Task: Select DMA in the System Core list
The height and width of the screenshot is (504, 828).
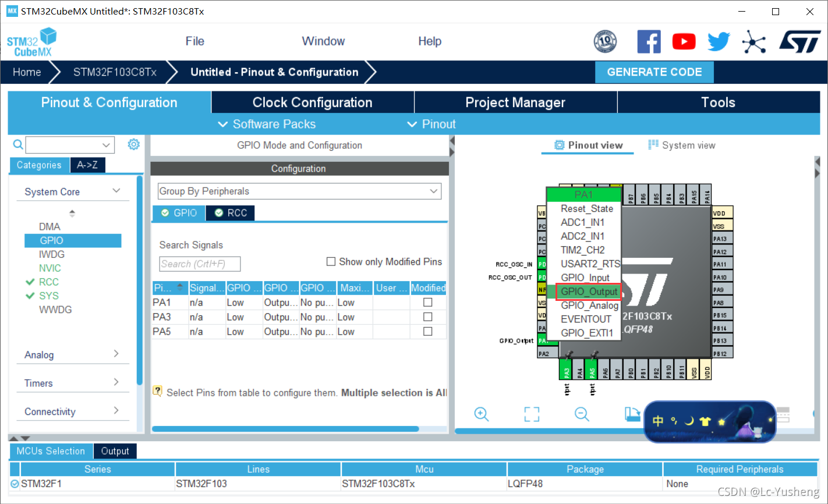Action: coord(49,226)
